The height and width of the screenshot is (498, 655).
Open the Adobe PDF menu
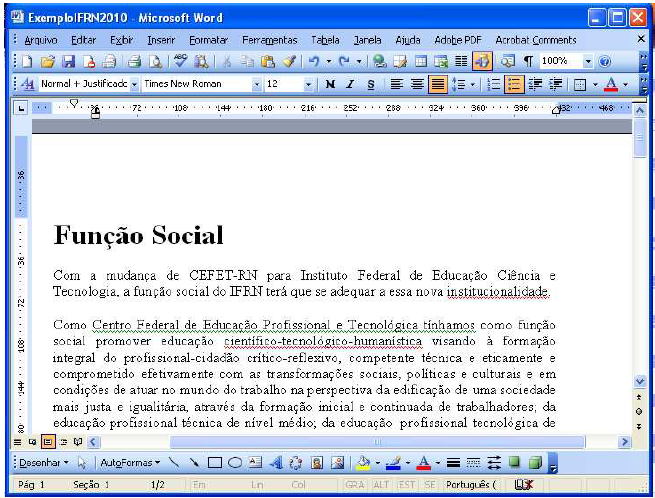click(x=458, y=40)
